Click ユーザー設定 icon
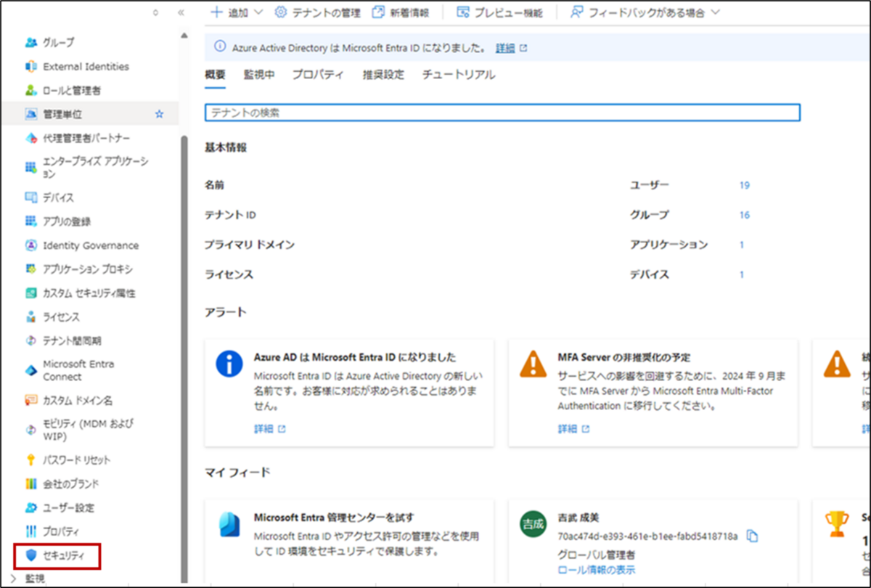 coord(30,507)
